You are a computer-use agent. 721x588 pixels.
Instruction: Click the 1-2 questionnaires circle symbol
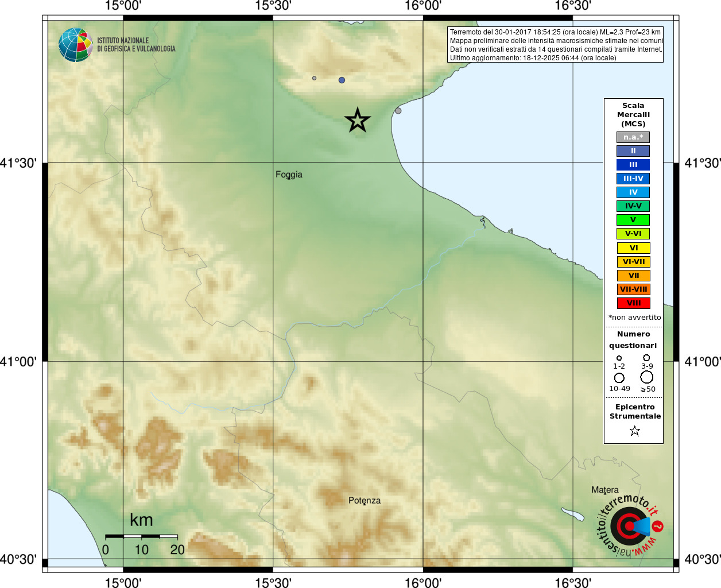[x=619, y=358]
